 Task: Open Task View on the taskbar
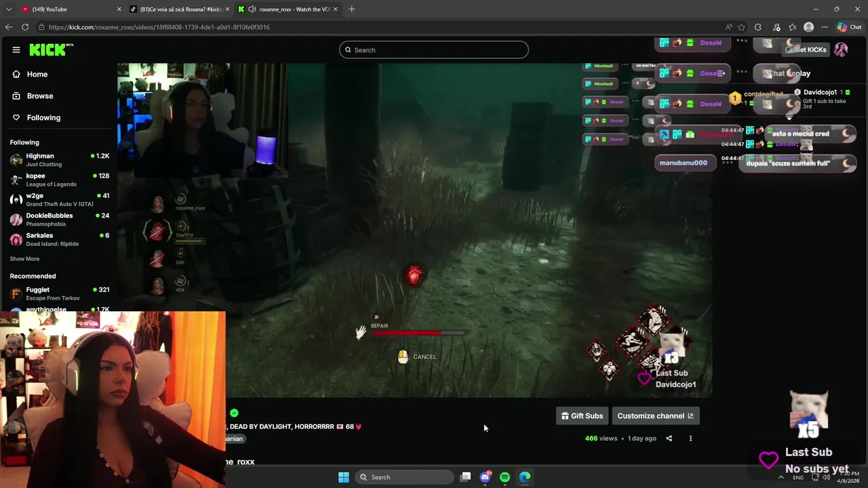(x=465, y=477)
